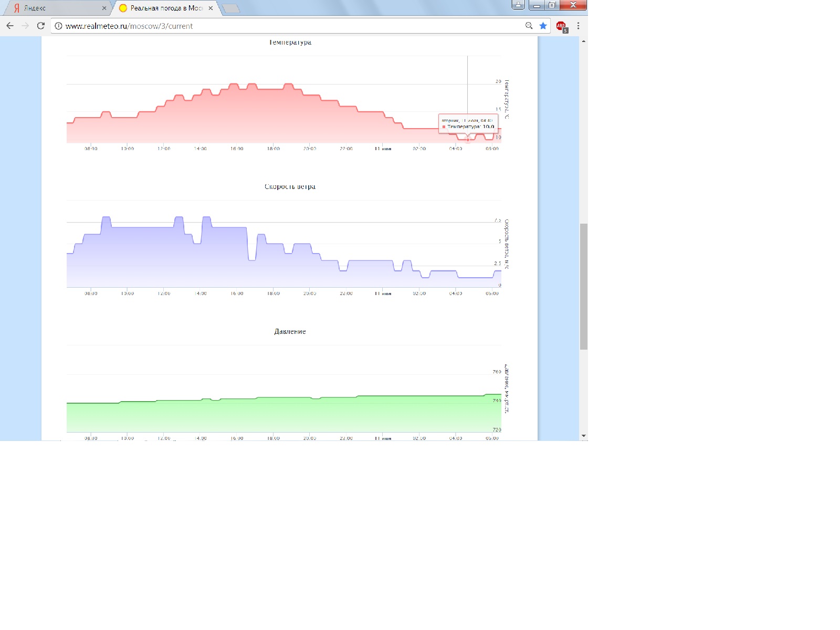Bookmark this page with the star icon
Screen dimensions: 840x630
click(x=543, y=26)
